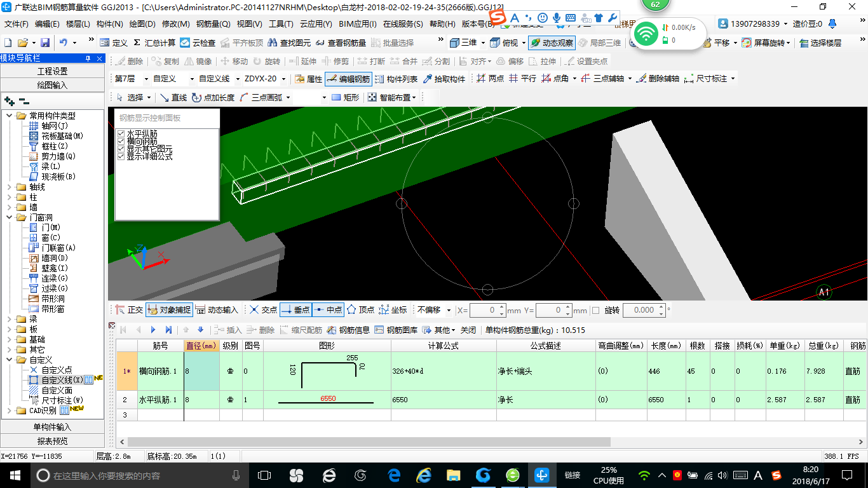Open the 工具(T) menu
The height and width of the screenshot is (488, 868).
pyautogui.click(x=281, y=24)
